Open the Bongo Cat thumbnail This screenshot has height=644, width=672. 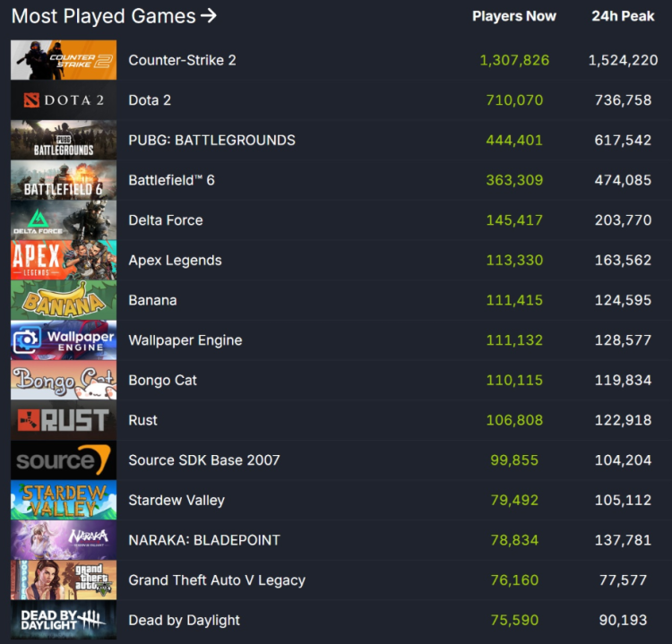pyautogui.click(x=64, y=380)
